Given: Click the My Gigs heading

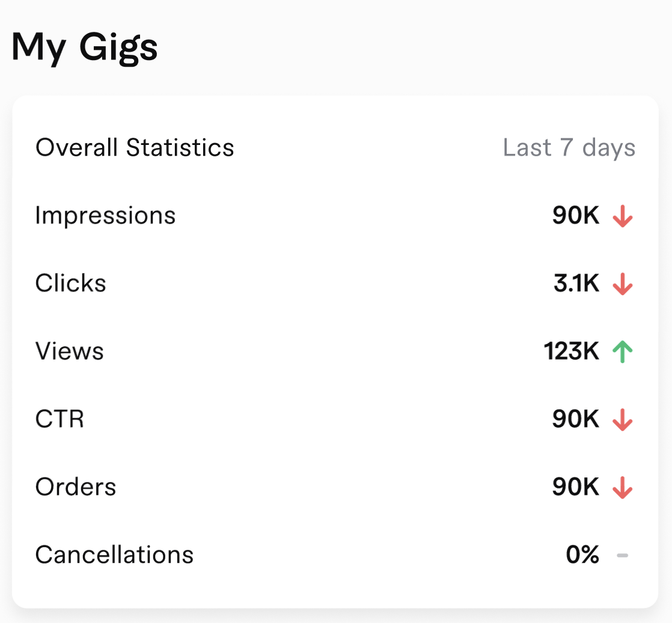Looking at the screenshot, I should 85,48.
